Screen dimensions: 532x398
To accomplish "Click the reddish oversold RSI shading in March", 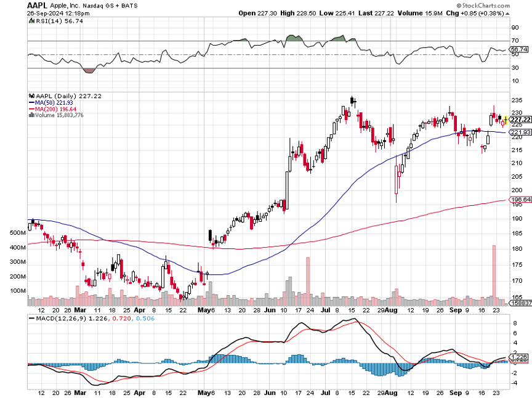I will (x=89, y=71).
